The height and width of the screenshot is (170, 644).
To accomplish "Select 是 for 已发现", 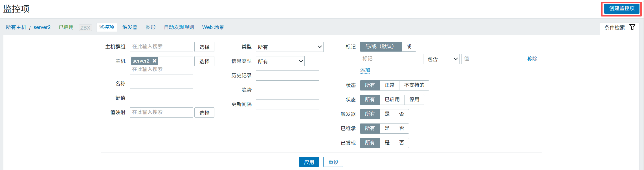I will tap(387, 143).
